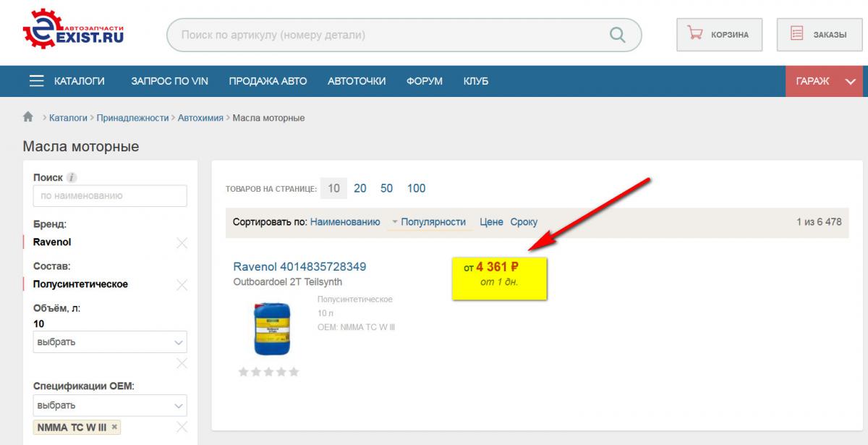This screenshot has width=868, height=445.
Task: Expand the Гараж dropdown
Action: [x=826, y=81]
